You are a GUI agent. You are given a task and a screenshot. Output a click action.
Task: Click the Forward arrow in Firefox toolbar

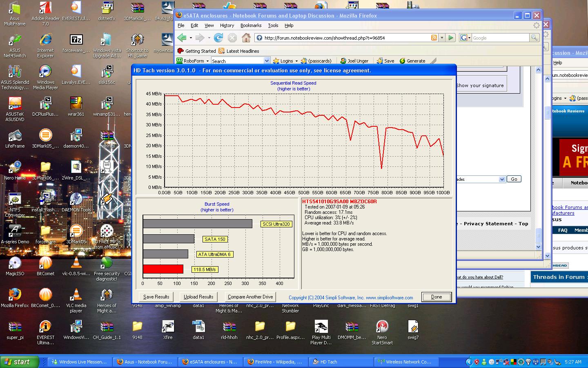[x=200, y=38]
